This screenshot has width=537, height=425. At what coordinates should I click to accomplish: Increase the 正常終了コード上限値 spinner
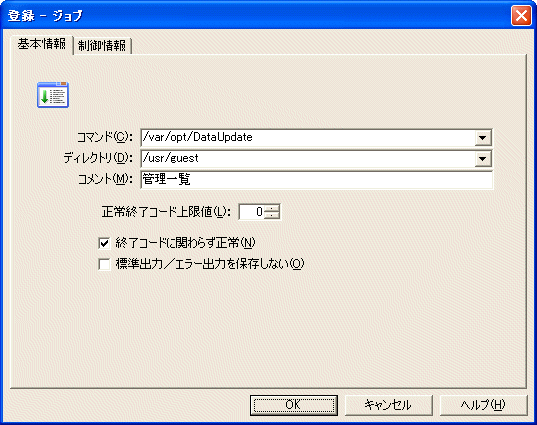click(272, 208)
